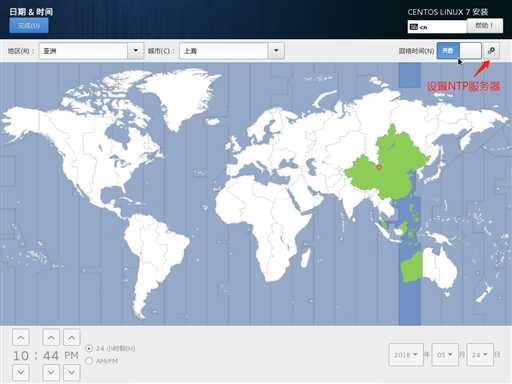512x384 pixels.
Task: Decrease minutes with down arrow
Action: click(x=51, y=372)
